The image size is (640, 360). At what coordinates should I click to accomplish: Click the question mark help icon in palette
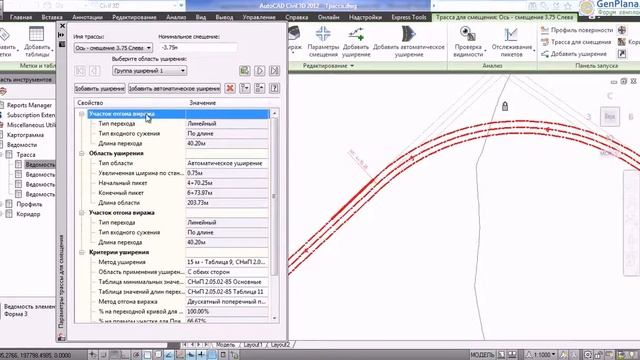click(x=274, y=88)
